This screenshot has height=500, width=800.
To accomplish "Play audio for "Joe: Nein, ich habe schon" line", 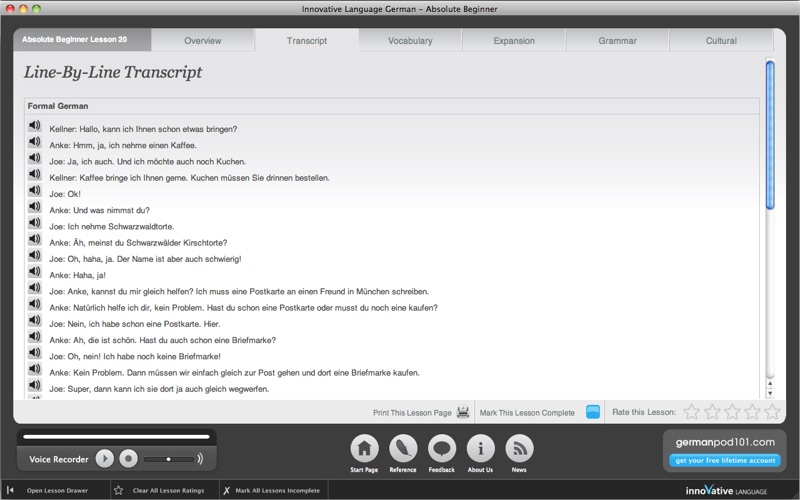I will (35, 320).
